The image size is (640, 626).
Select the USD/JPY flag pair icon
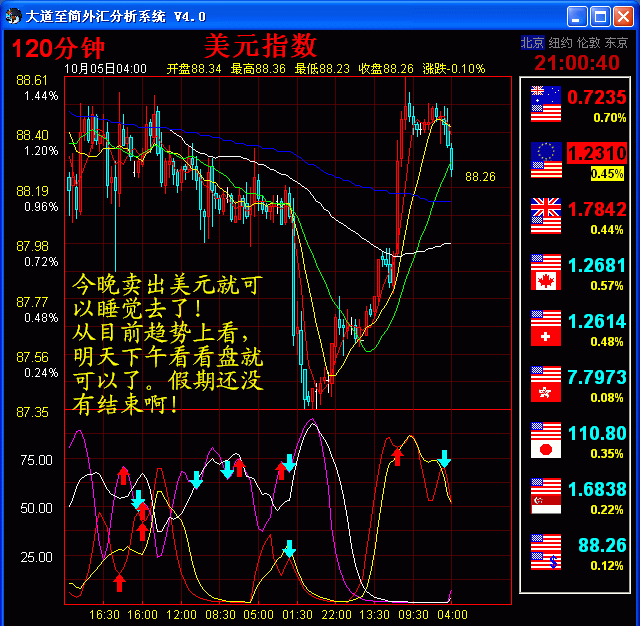[x=546, y=440]
